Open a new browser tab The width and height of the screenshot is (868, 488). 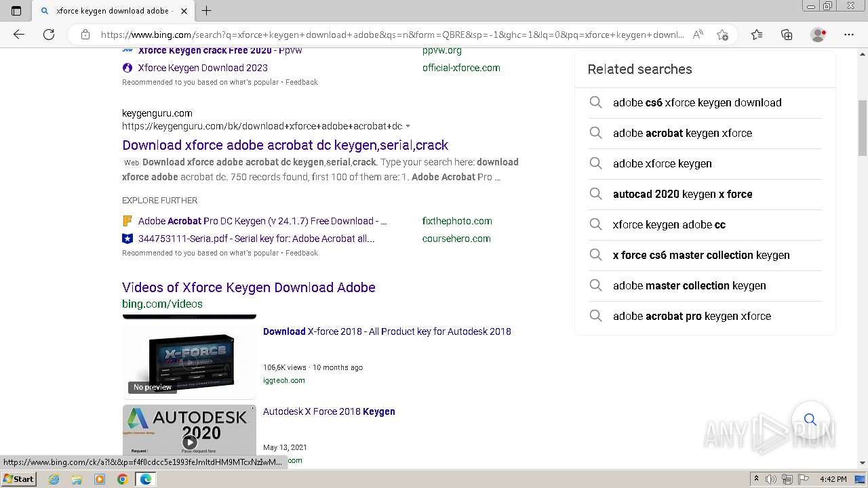[x=207, y=10]
